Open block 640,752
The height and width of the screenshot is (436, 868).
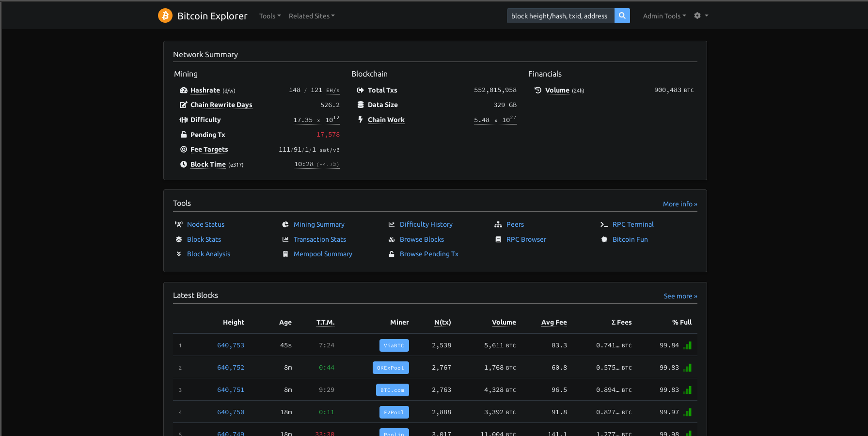tap(231, 368)
